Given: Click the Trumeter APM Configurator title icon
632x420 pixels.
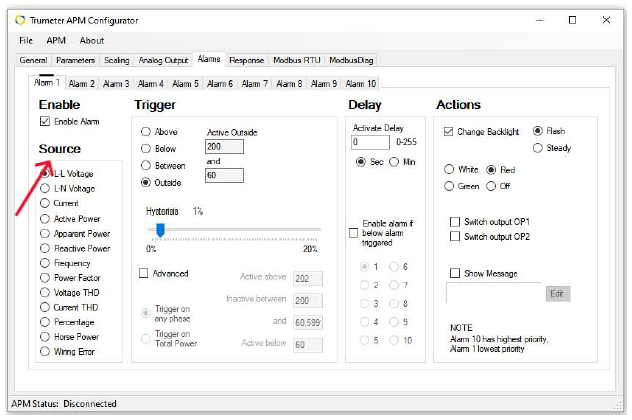Looking at the screenshot, I should point(20,20).
